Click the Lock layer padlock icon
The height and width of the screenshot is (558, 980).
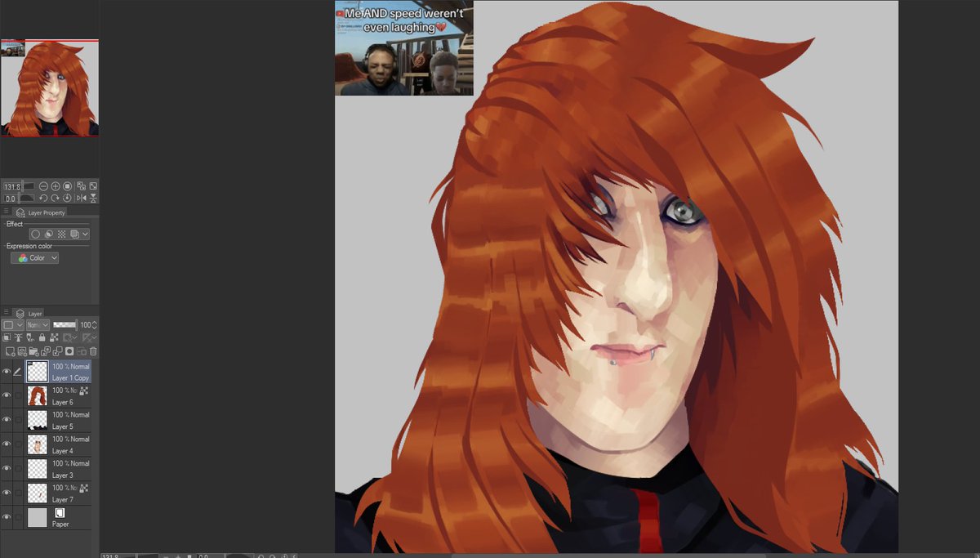coord(42,337)
